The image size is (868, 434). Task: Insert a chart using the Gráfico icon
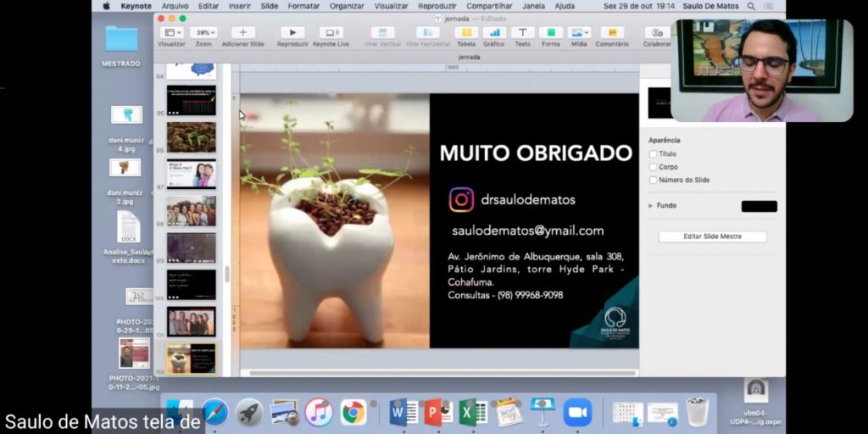493,33
